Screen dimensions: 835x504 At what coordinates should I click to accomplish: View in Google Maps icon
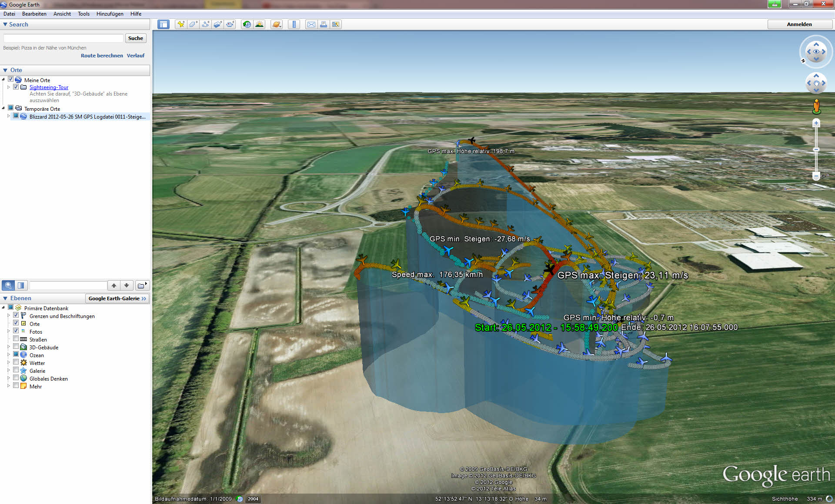336,24
